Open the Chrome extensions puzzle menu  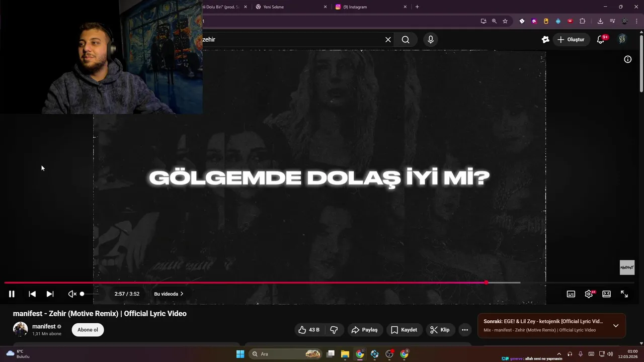coord(583,21)
